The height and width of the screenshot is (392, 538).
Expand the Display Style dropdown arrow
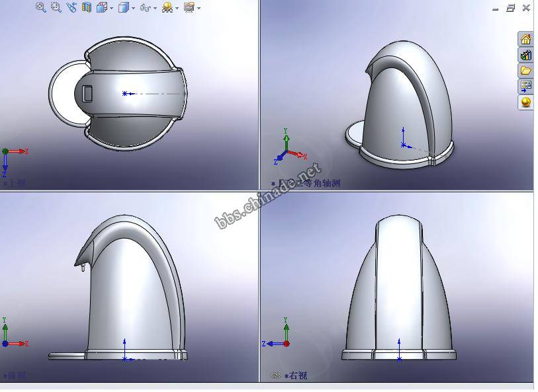(133, 8)
